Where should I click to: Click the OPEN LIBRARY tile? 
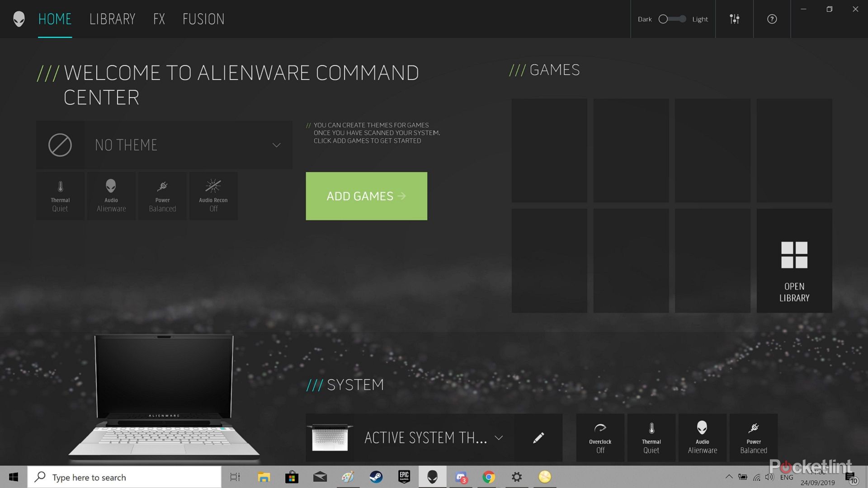pos(794,261)
